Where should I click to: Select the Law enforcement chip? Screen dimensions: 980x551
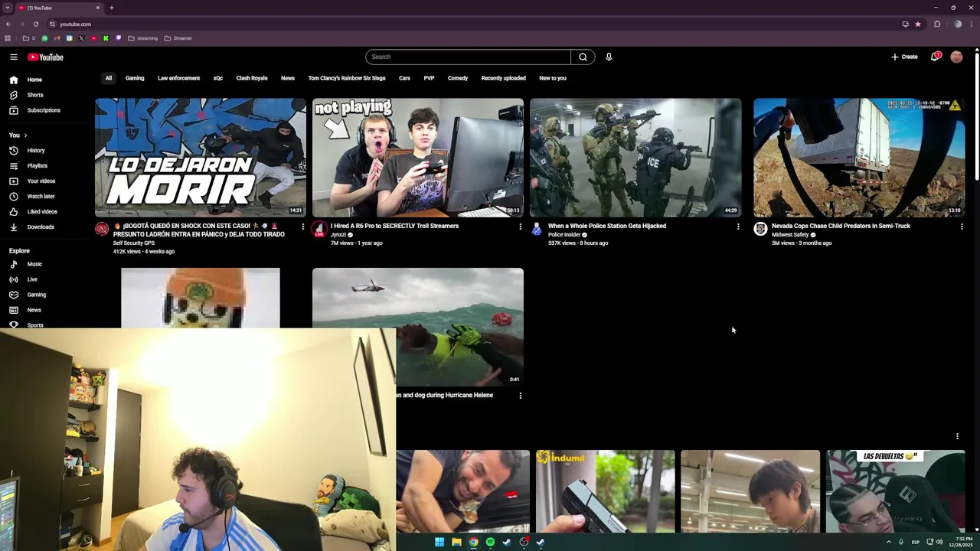click(178, 78)
